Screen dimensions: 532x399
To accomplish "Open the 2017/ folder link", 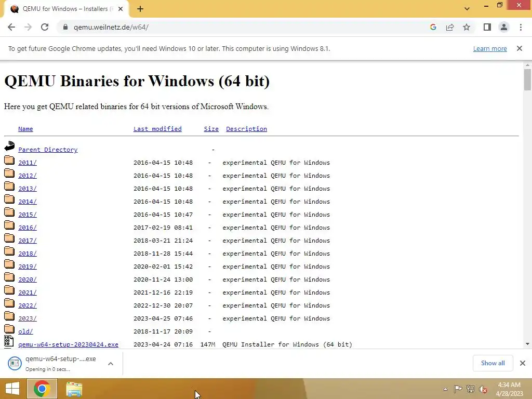I will tap(28, 241).
